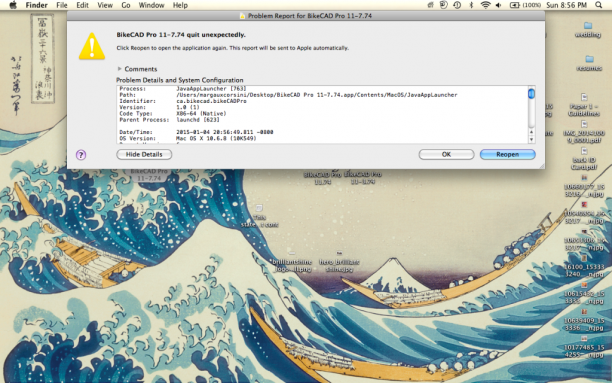Click the OK button
Viewport: 612px width, 383px height.
click(446, 154)
